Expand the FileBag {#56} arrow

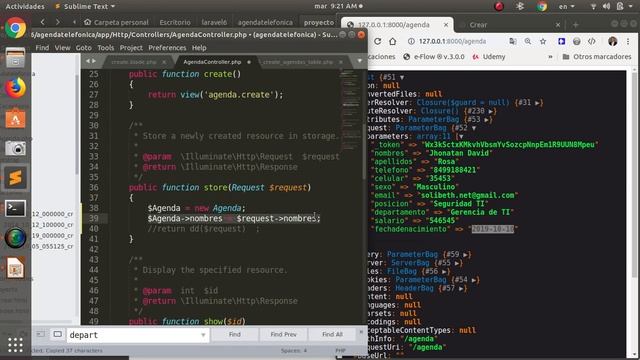444,271
